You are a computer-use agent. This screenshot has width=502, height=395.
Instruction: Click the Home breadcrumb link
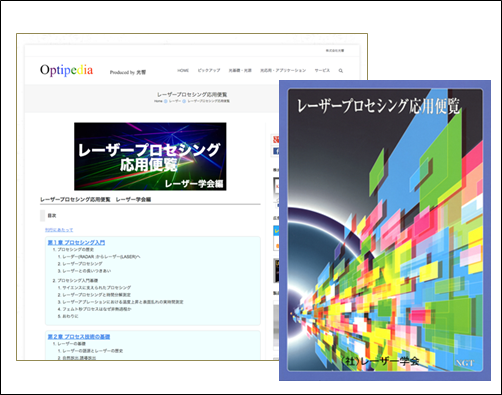(158, 101)
